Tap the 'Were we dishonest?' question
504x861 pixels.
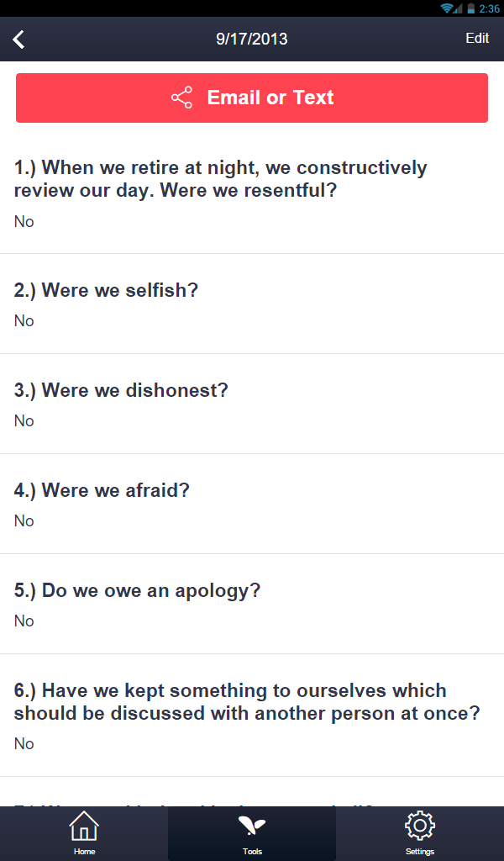[x=134, y=391]
